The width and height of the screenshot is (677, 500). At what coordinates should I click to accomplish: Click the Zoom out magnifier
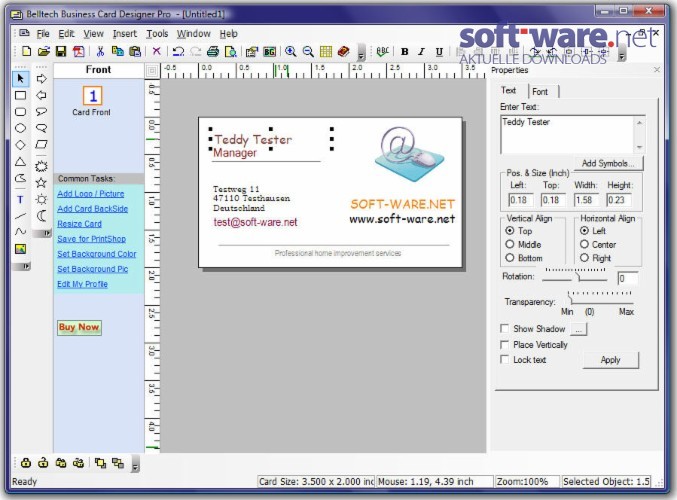pos(308,52)
